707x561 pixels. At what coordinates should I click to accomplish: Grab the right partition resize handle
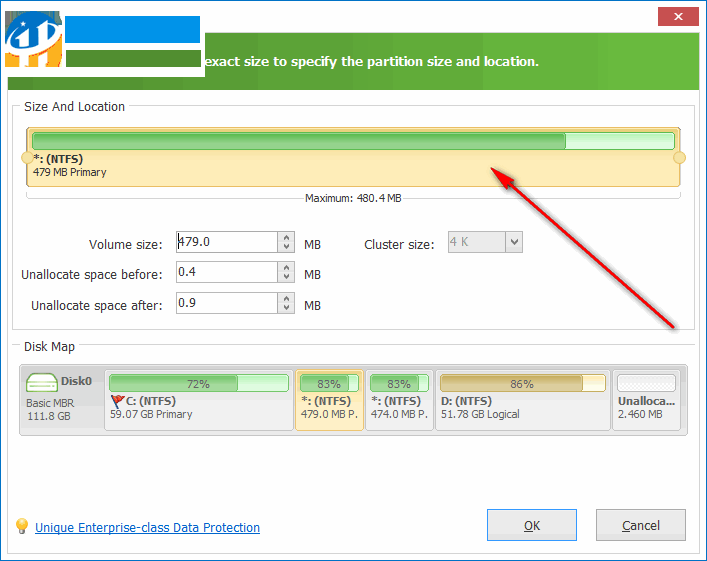pos(679,158)
